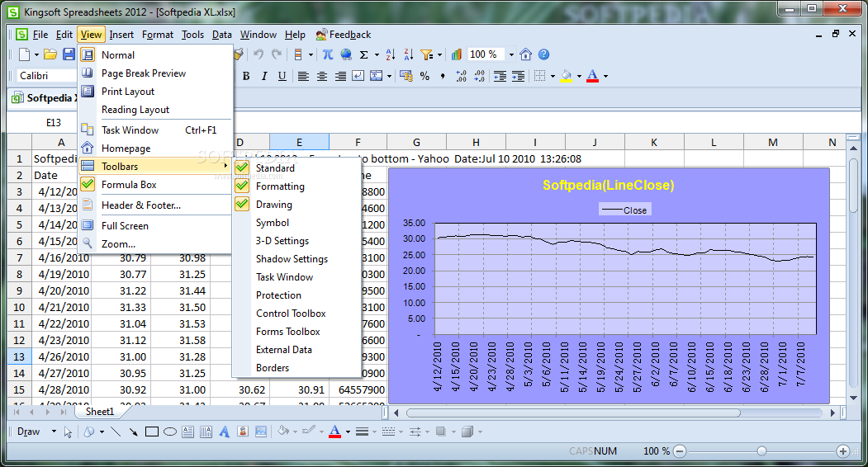Viewport: 868px width, 467px height.
Task: Select the Arrow drawing tool
Action: click(134, 432)
